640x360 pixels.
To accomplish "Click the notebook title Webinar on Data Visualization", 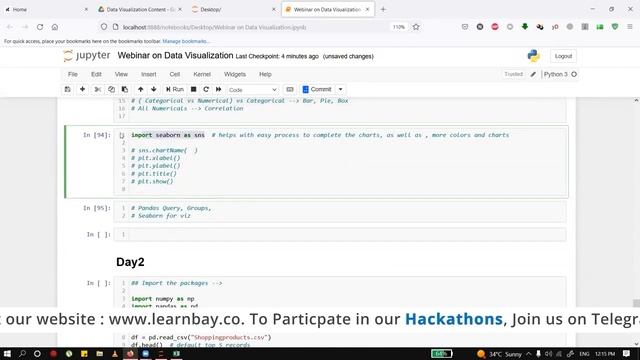I will point(175,56).
